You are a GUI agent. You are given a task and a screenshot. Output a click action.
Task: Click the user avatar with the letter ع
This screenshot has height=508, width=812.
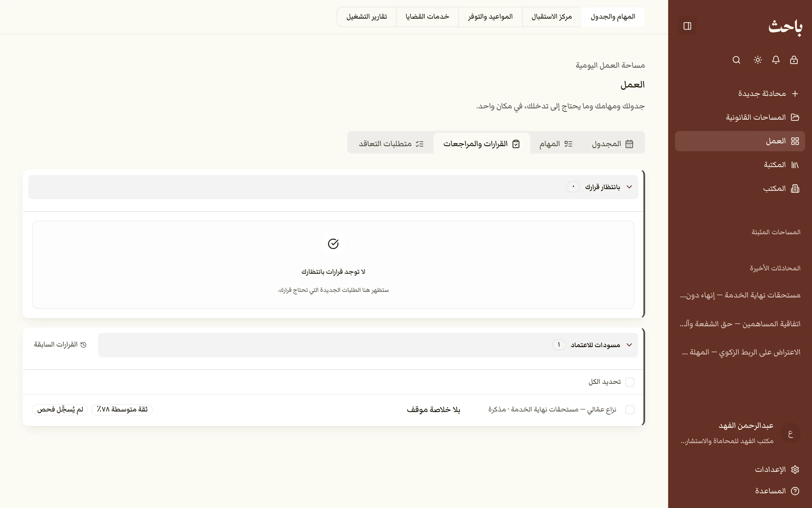click(790, 433)
